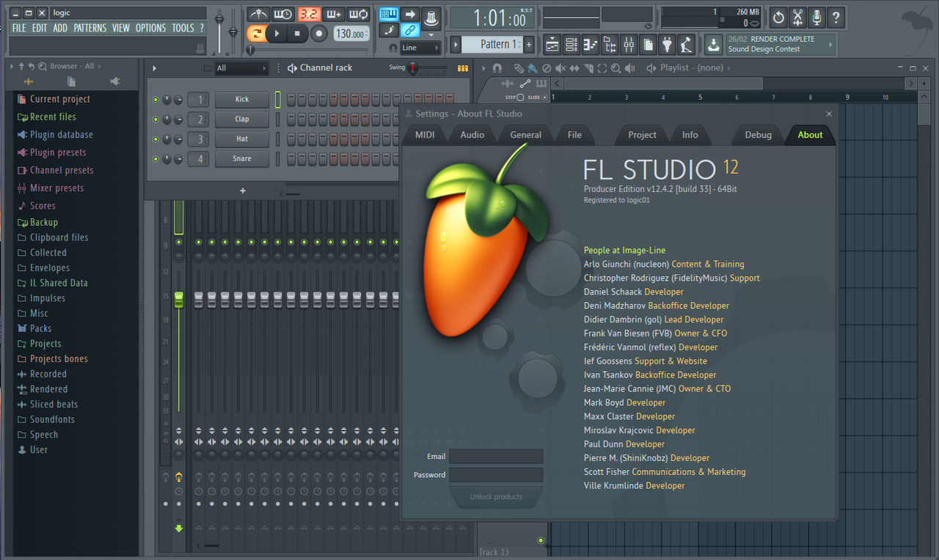Toggle wait for input before playing

click(x=283, y=15)
